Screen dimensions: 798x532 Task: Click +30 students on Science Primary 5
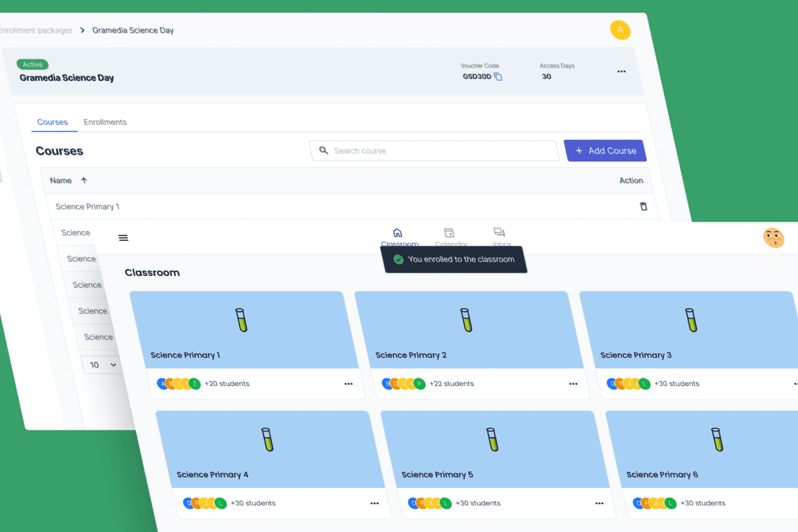[x=478, y=503]
